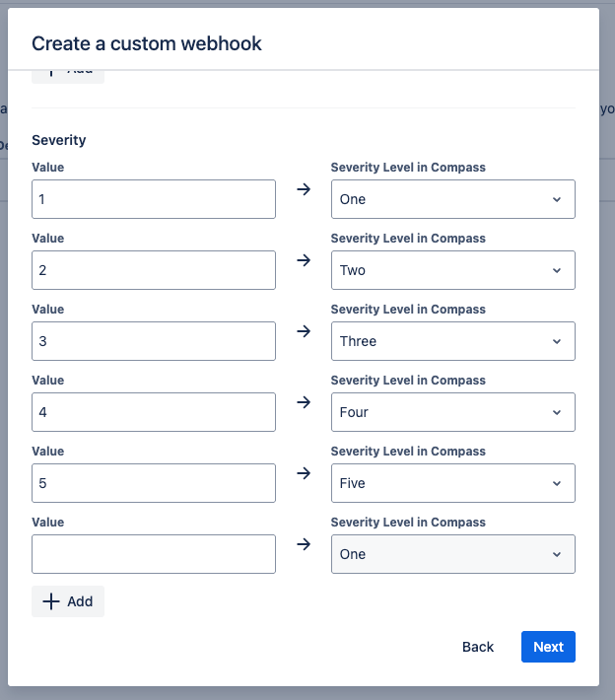Click the Value field containing 1
The height and width of the screenshot is (700, 615).
[154, 199]
